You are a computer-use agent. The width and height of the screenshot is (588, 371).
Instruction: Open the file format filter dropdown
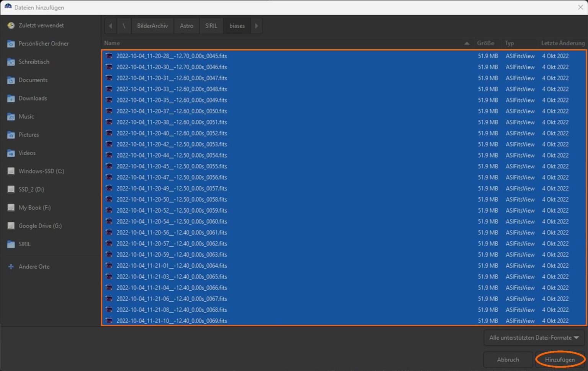534,338
